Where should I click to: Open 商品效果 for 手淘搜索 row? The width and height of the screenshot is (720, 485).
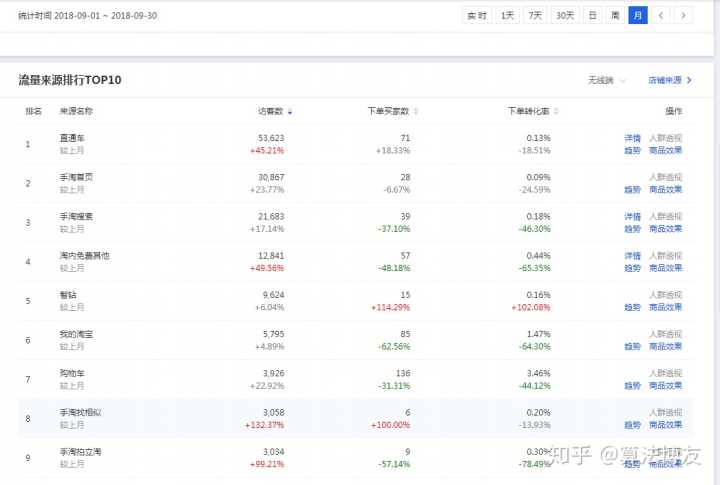coord(666,228)
